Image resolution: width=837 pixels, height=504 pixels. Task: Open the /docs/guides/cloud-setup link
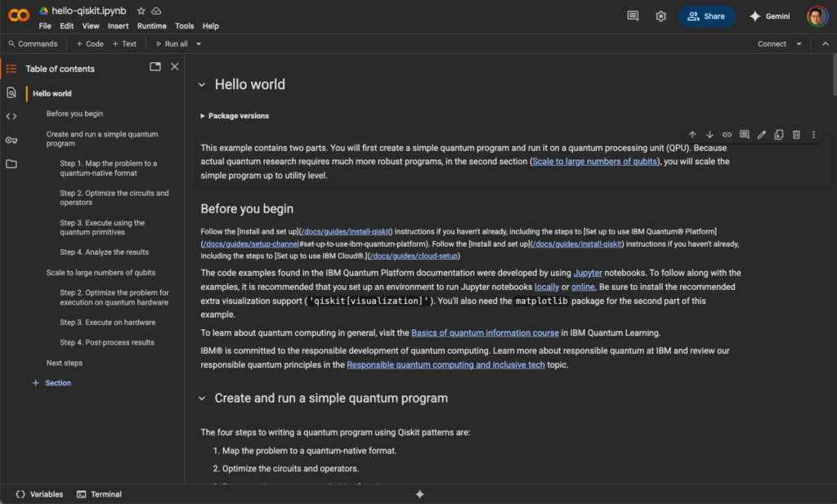tap(413, 256)
